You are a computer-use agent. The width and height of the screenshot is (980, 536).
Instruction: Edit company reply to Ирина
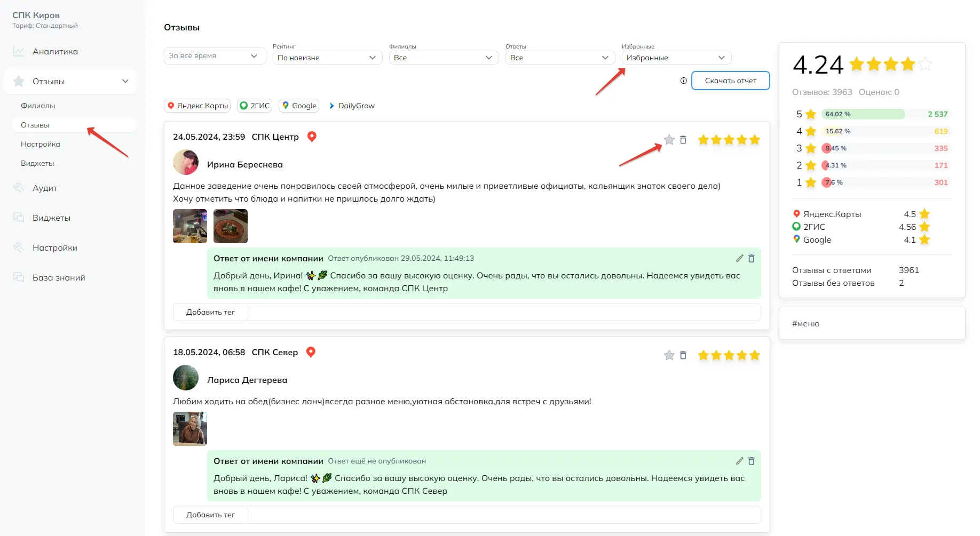click(740, 258)
